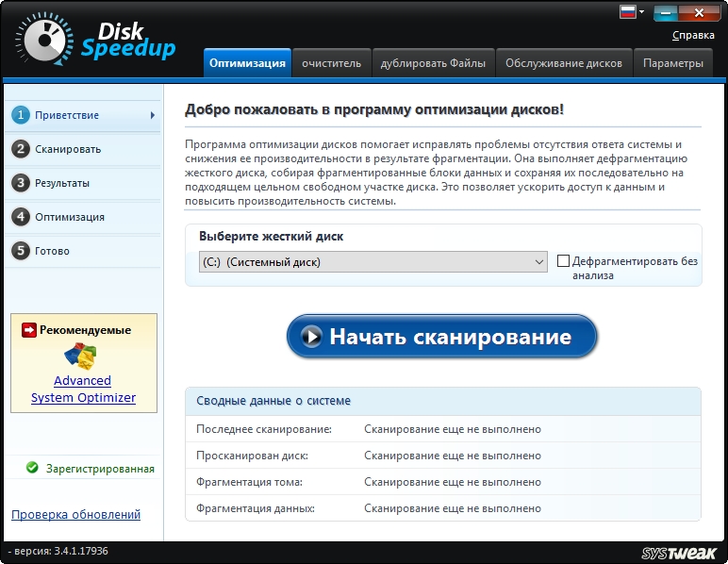Image resolution: width=728 pixels, height=564 pixels.
Task: Click the green registered checkmark icon
Action: click(x=32, y=468)
